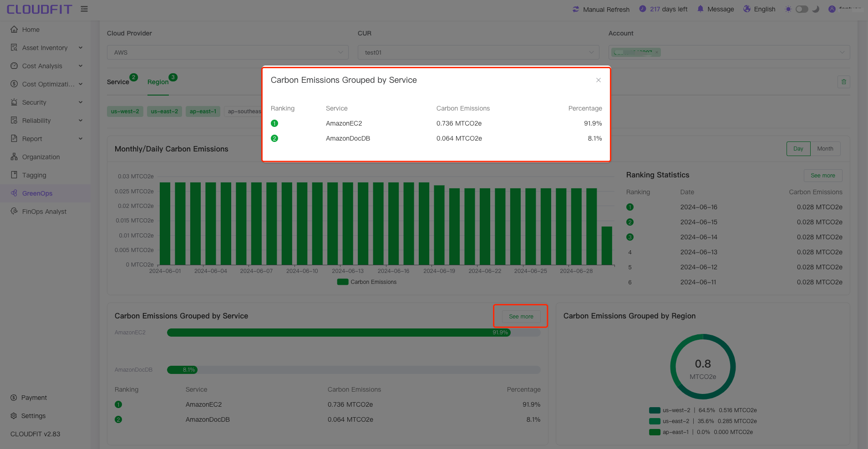Click the Asset Inventory sidebar icon
This screenshot has height=449, width=868.
[x=14, y=47]
